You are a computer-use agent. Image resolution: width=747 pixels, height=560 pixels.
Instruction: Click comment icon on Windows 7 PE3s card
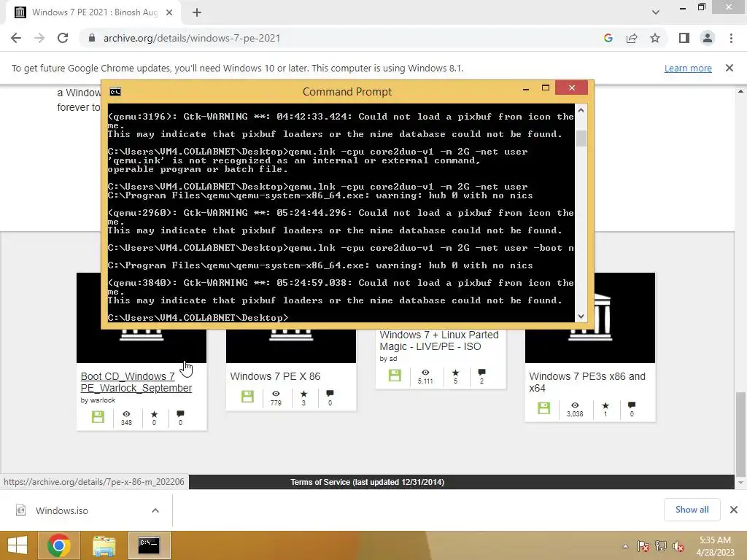pos(632,405)
